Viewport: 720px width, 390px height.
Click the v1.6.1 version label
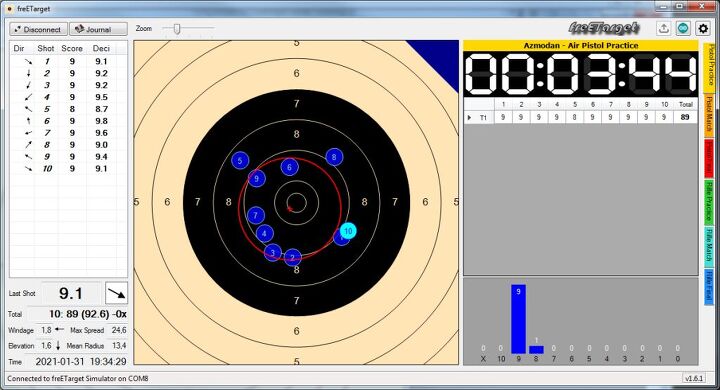tap(694, 379)
